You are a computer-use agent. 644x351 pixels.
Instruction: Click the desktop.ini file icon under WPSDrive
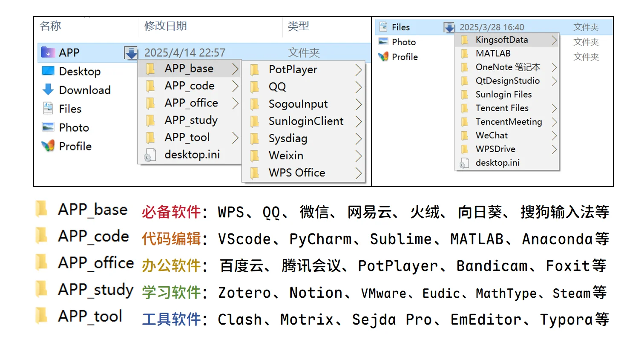[464, 163]
